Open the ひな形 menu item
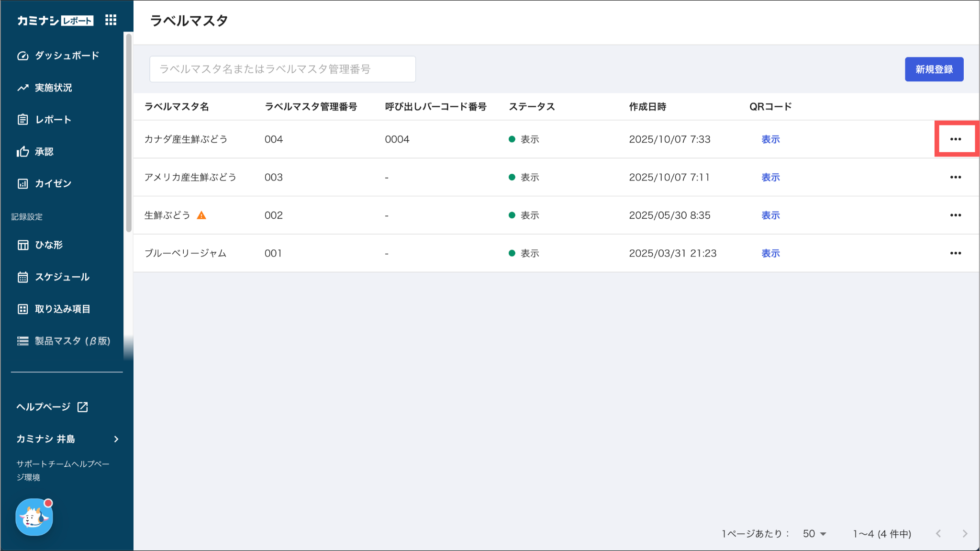 coord(49,245)
